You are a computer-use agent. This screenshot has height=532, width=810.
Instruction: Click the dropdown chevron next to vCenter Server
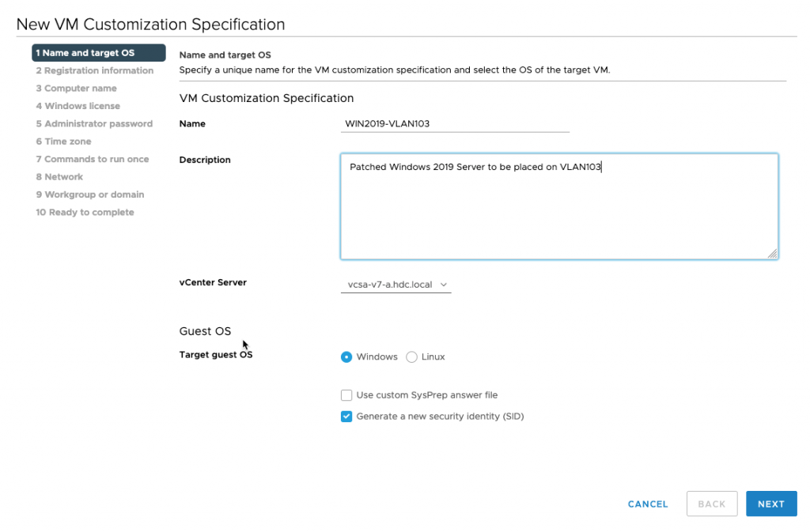click(443, 283)
